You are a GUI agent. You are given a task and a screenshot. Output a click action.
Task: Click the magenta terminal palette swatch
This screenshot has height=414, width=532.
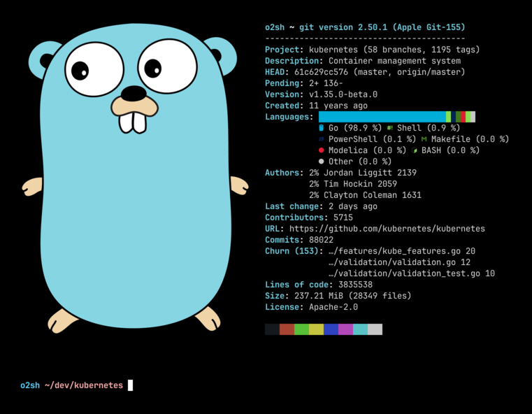pyautogui.click(x=345, y=329)
